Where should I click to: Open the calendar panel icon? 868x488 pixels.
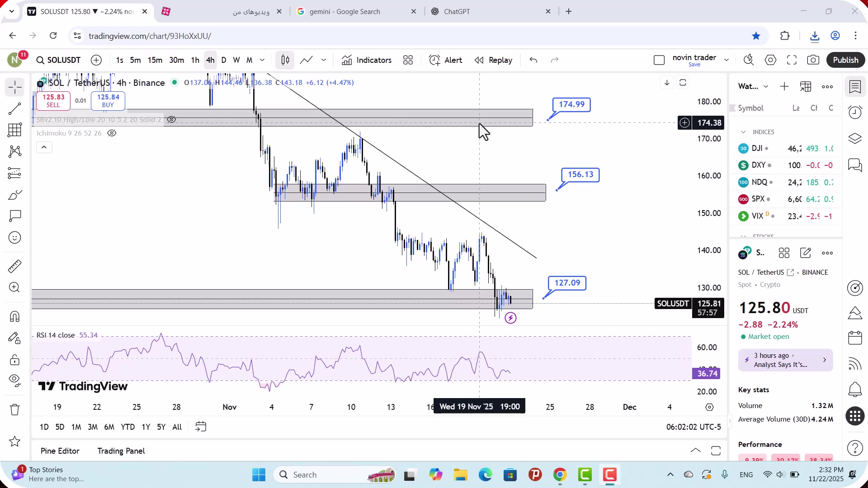click(x=855, y=338)
